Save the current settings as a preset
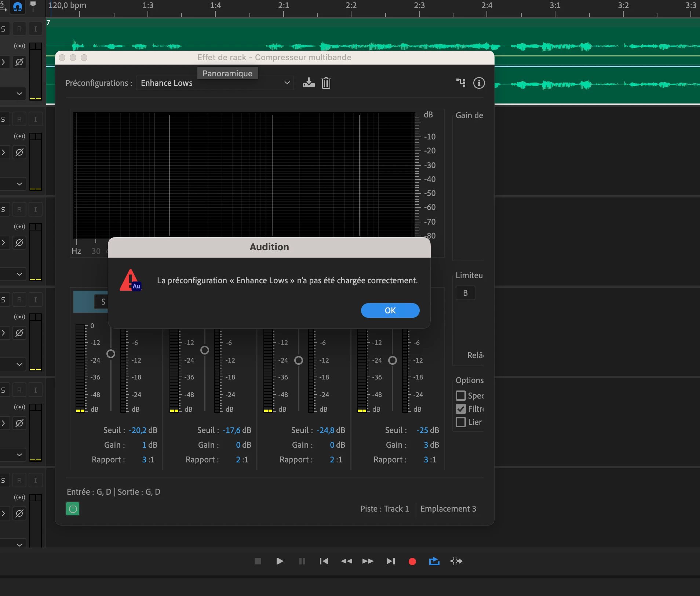 click(x=309, y=83)
